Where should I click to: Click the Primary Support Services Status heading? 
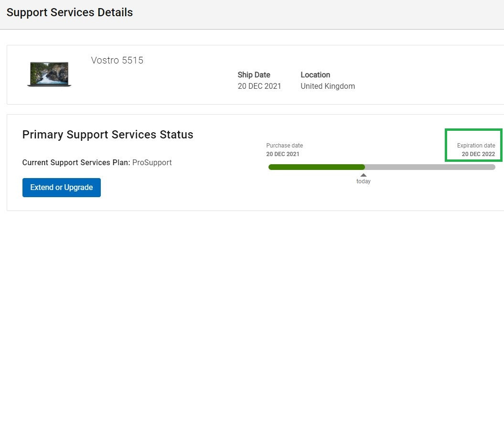[x=107, y=135]
